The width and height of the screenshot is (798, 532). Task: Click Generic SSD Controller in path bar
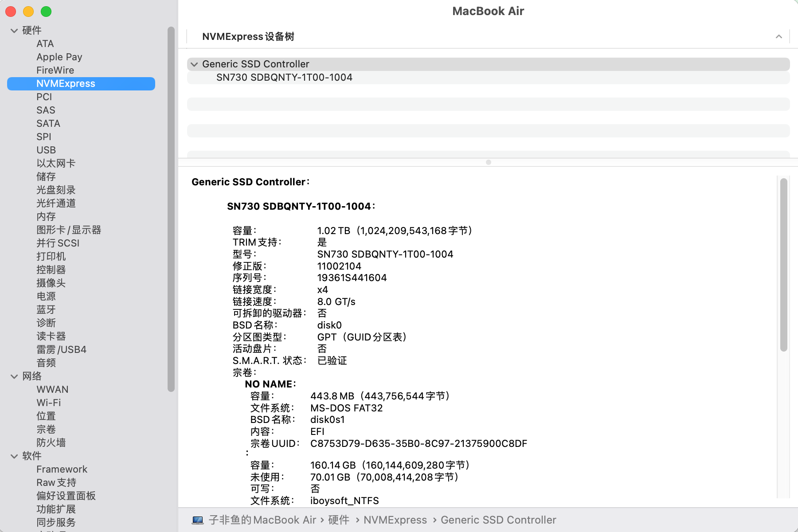pos(498,520)
